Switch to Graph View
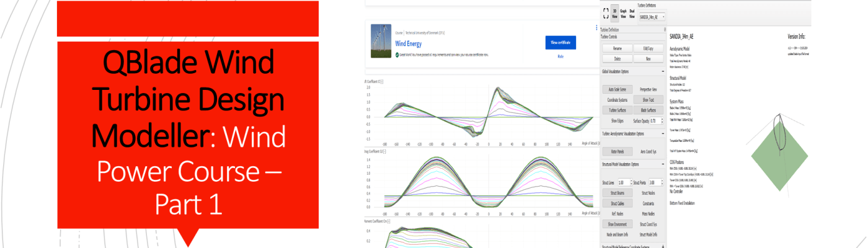Image resolution: width=868 pixels, height=248 pixels. point(623,14)
